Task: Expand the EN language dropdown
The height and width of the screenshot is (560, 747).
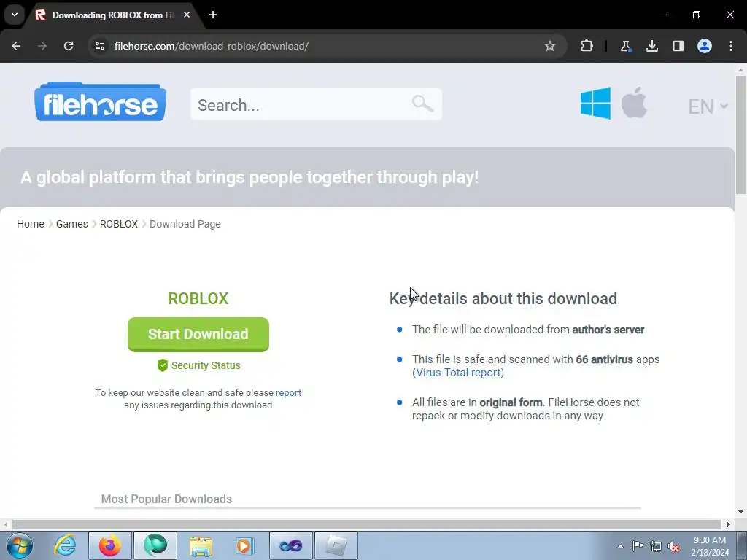Action: click(708, 106)
